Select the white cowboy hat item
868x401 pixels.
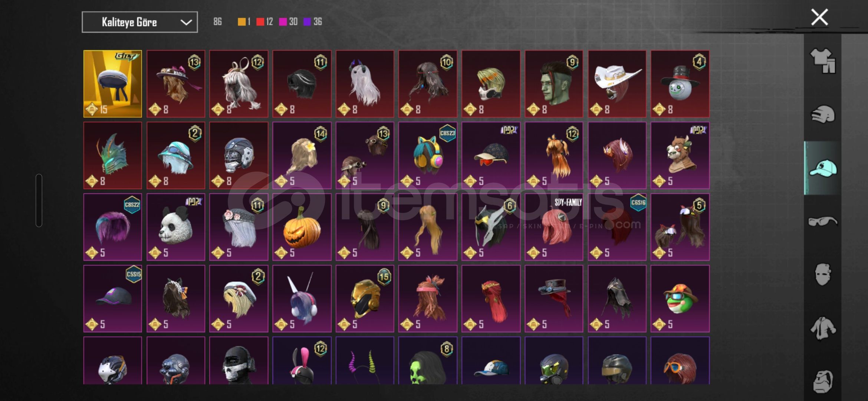[617, 84]
